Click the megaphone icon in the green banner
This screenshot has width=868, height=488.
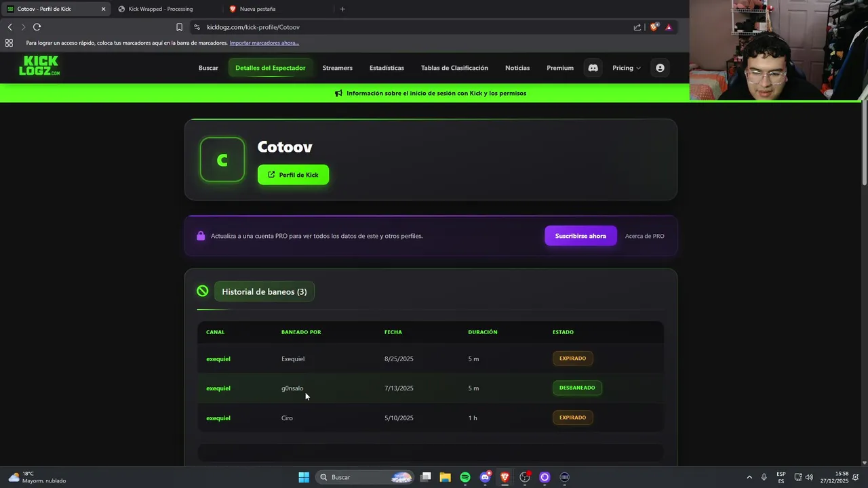[x=339, y=94]
